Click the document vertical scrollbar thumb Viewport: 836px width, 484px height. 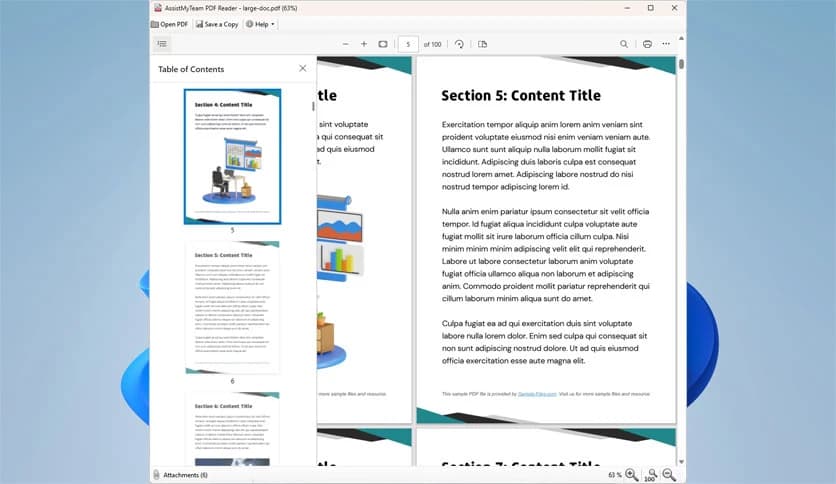[681, 64]
